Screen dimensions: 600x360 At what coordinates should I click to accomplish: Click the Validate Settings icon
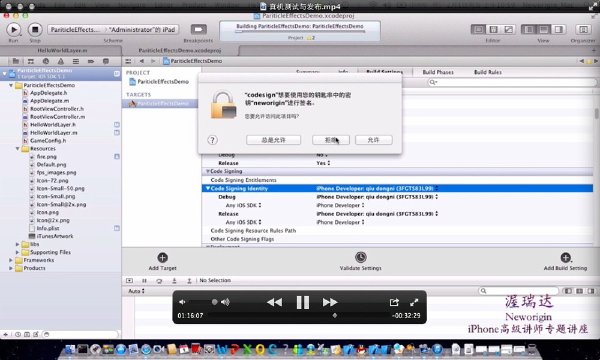[x=360, y=257]
